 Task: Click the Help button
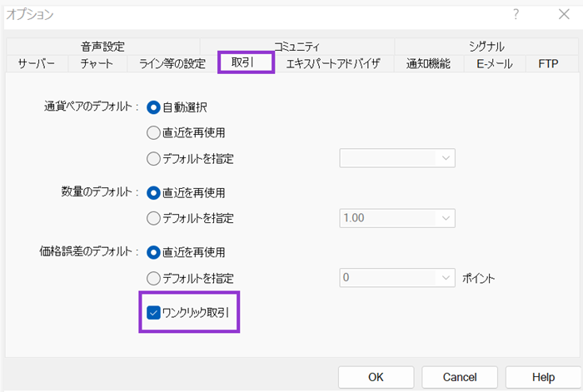pyautogui.click(x=543, y=377)
